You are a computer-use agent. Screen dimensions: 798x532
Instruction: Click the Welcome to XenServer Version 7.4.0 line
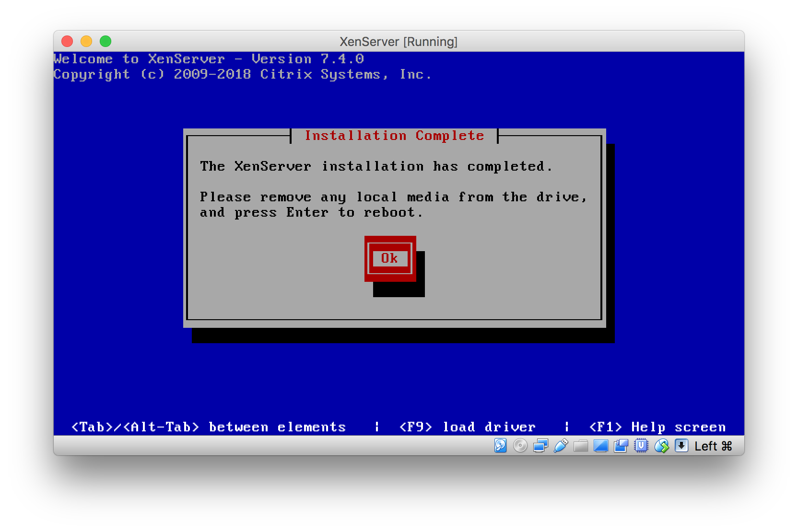click(x=209, y=59)
